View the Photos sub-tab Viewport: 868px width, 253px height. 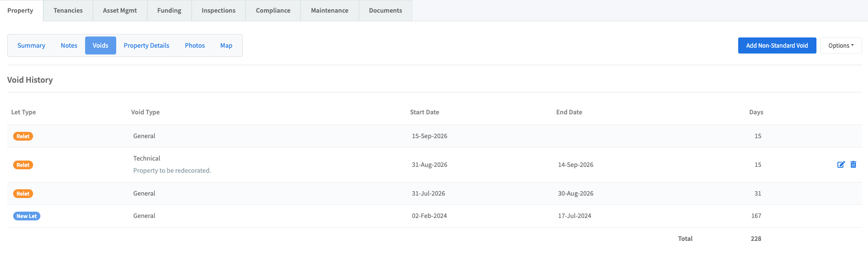pyautogui.click(x=195, y=45)
